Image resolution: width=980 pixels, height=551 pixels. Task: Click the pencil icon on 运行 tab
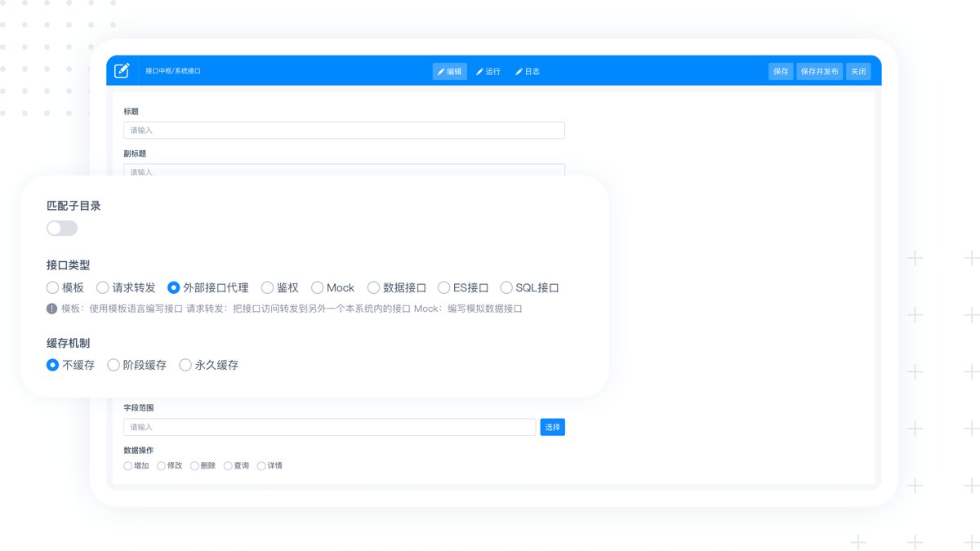pyautogui.click(x=480, y=72)
